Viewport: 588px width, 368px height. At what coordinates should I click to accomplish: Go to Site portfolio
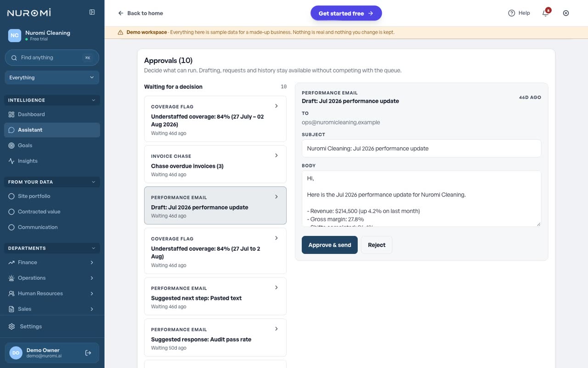52,196
